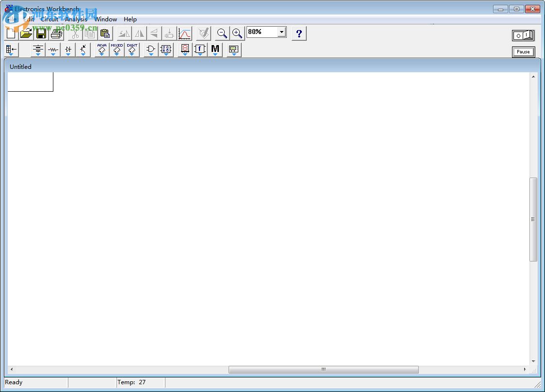Click the Rotate component icon
The height and width of the screenshot is (392, 545).
pyautogui.click(x=124, y=33)
